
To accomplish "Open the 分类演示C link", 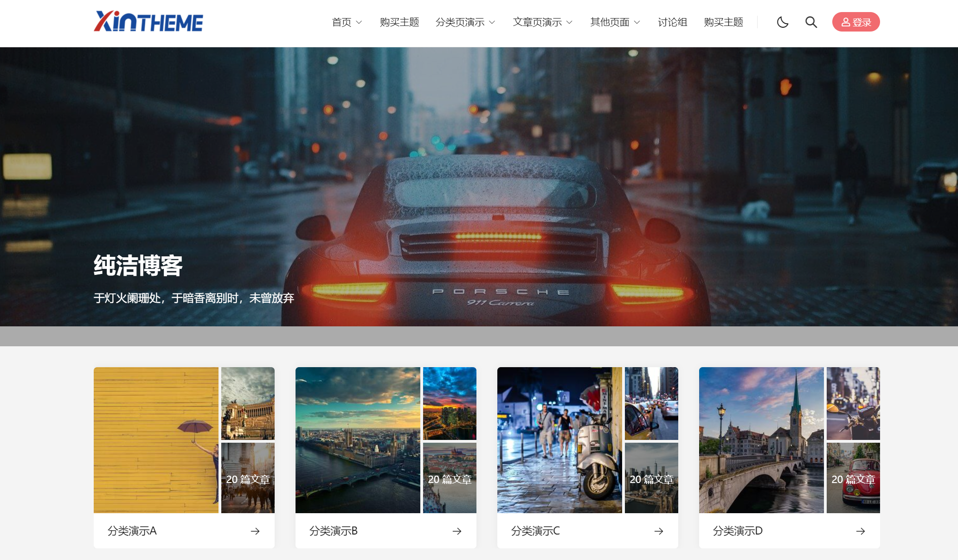I will click(x=536, y=531).
